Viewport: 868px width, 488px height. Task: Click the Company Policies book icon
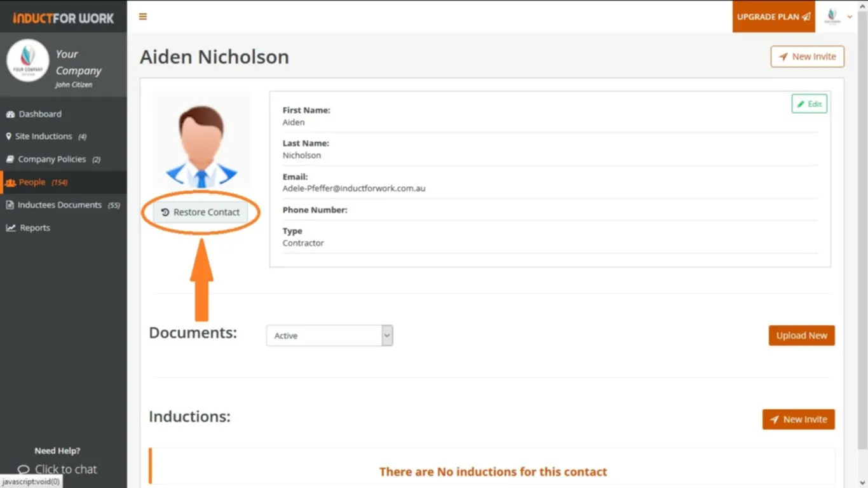(x=10, y=159)
